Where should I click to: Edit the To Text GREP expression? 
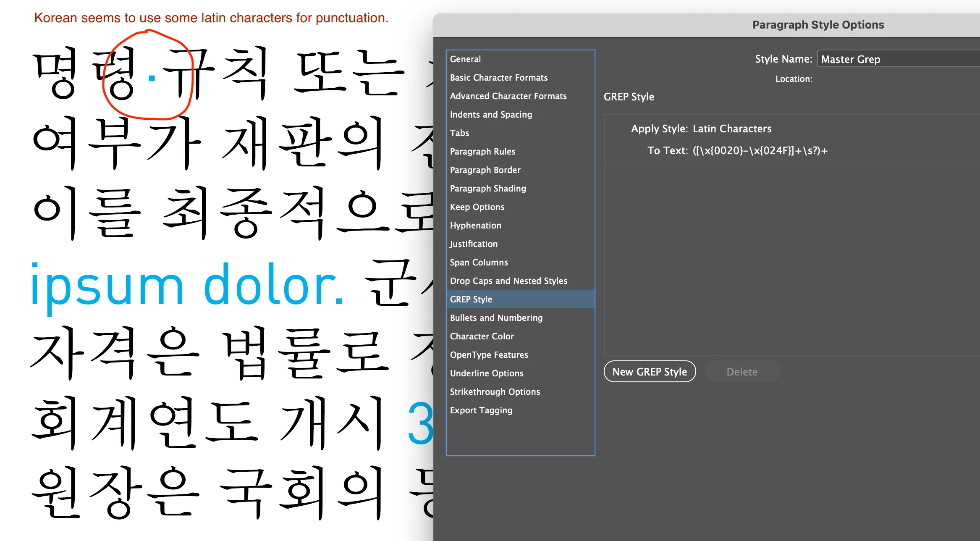click(x=760, y=151)
